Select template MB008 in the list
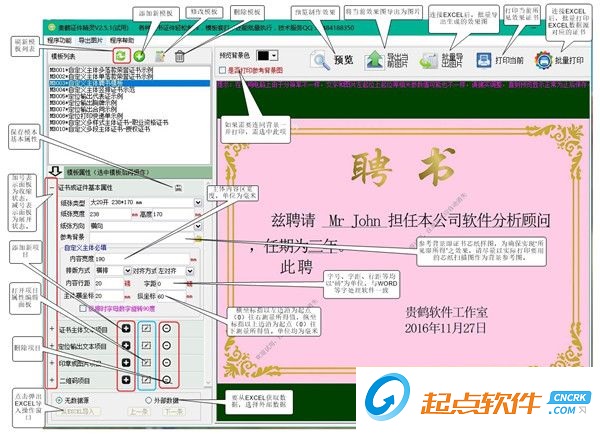Image resolution: width=600 pixels, height=434 pixels. 129,116
